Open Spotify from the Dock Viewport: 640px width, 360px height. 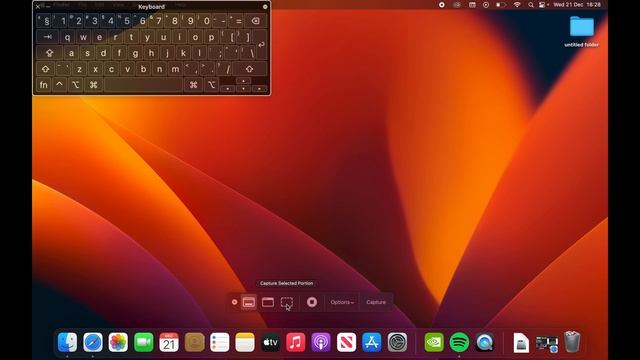459,342
